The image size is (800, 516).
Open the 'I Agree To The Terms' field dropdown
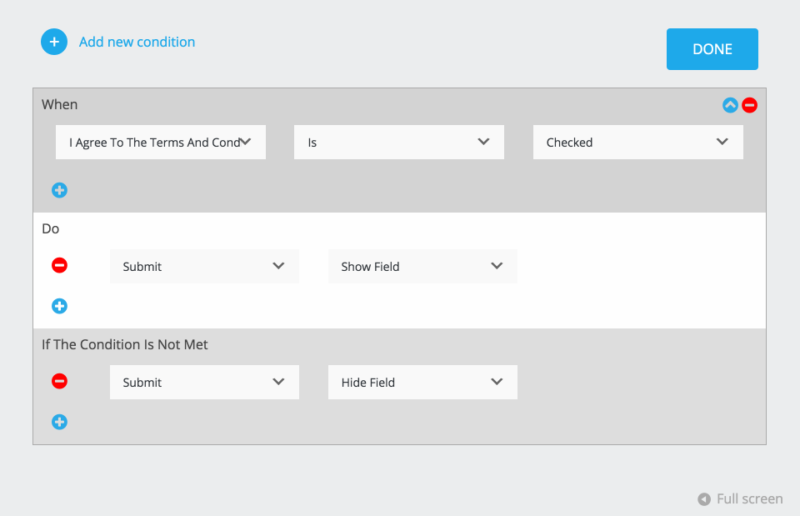[160, 142]
